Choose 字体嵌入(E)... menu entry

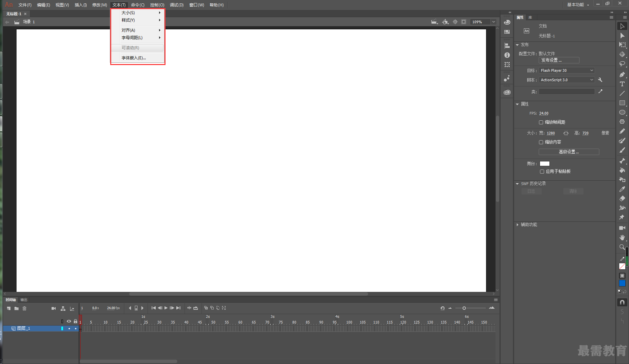pos(138,58)
